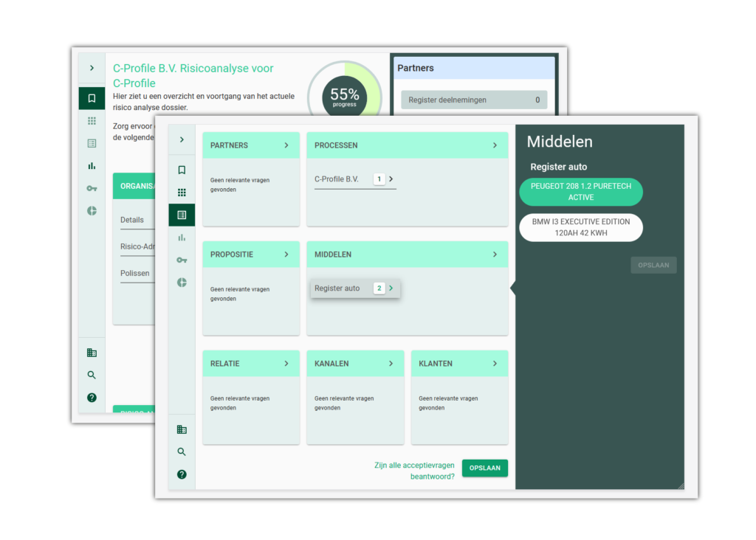
Task: Open search icon in back window sidebar
Action: tap(92, 375)
